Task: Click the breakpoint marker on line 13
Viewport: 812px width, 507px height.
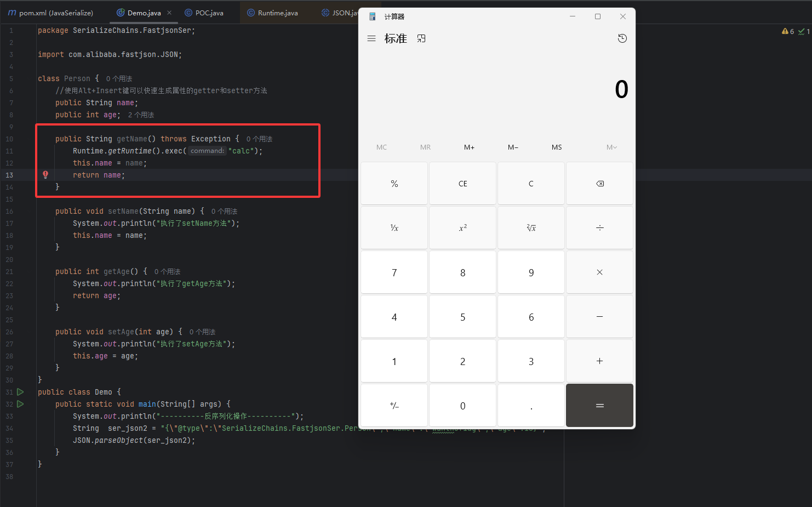Action: pos(45,175)
